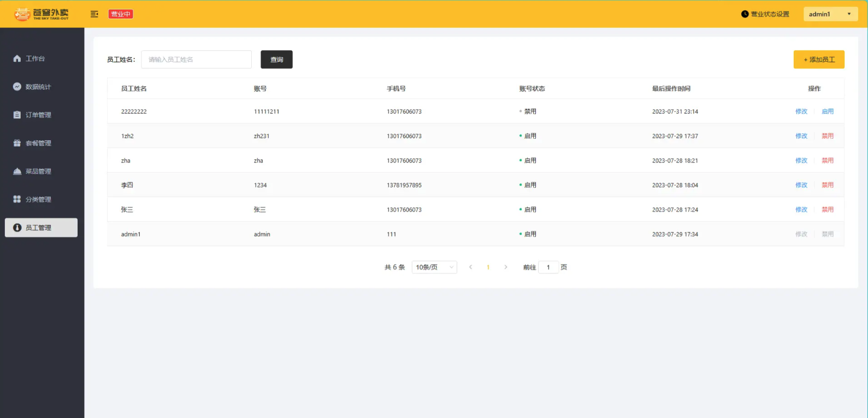This screenshot has height=418, width=868.
Task: Select the 员工管理 menu item
Action: pyautogui.click(x=41, y=228)
